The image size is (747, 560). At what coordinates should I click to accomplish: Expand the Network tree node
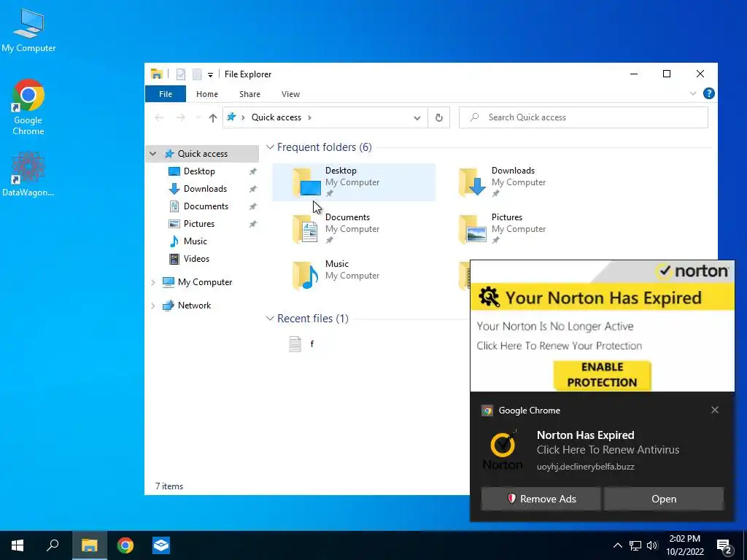pyautogui.click(x=153, y=306)
